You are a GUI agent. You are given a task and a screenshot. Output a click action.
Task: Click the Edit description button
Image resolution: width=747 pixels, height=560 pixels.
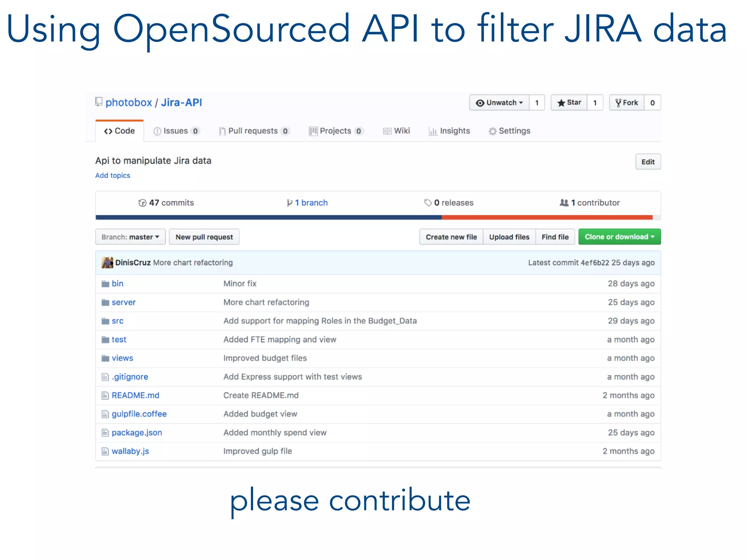[648, 162]
